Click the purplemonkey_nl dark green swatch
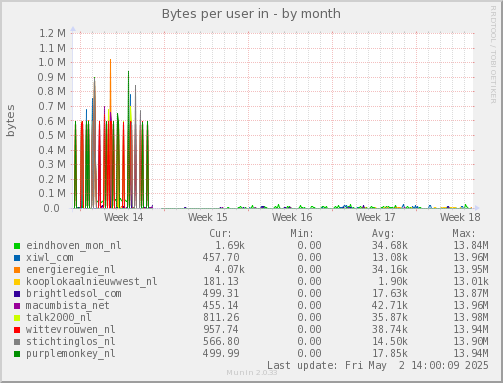 pyautogui.click(x=17, y=354)
